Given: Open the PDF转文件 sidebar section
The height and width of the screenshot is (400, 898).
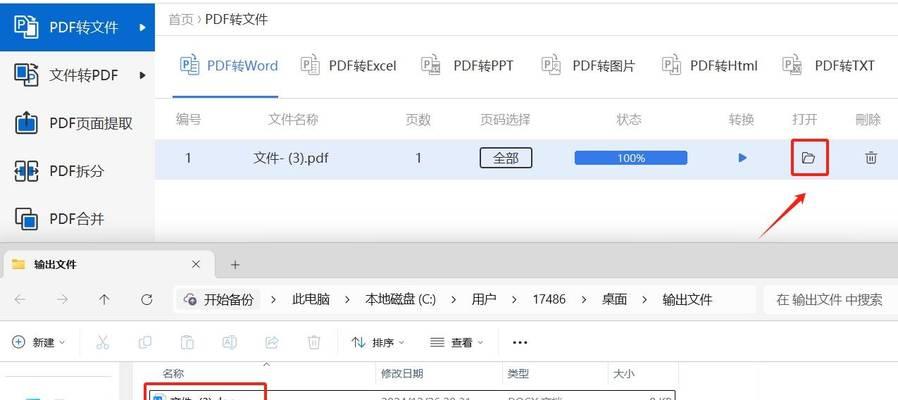Looking at the screenshot, I should tap(77, 26).
